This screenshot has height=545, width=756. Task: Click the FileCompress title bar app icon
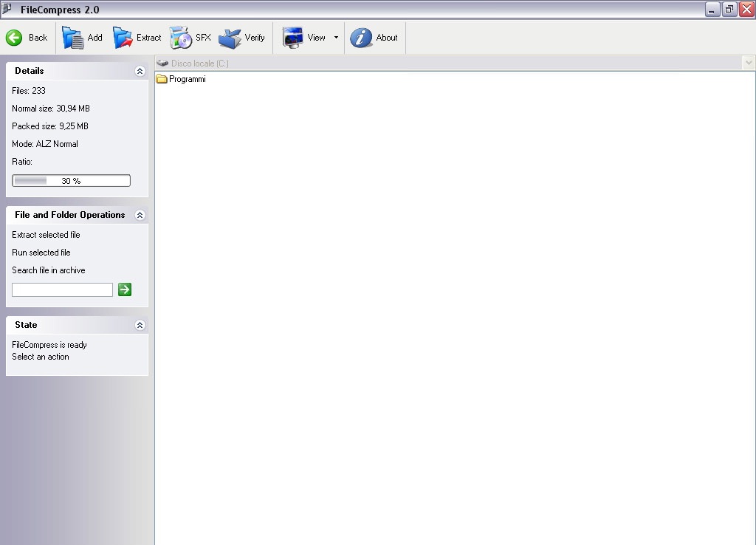point(7,9)
